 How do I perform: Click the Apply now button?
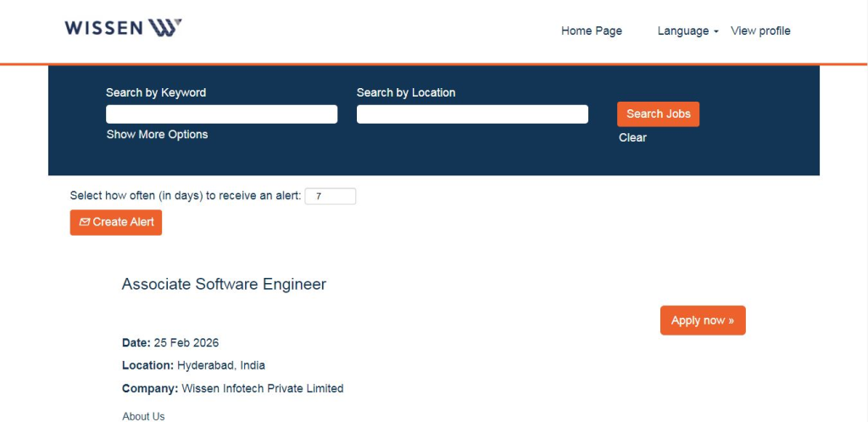point(703,320)
